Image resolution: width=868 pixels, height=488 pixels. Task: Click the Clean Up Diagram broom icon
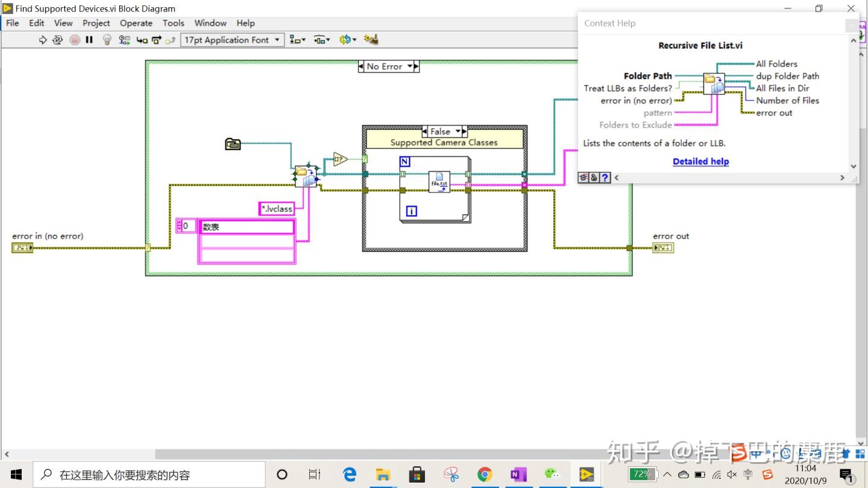371,40
